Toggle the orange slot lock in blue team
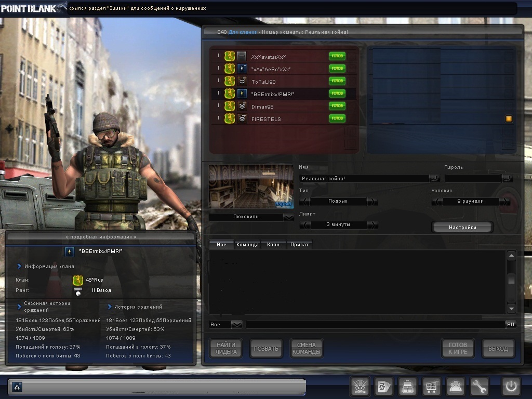The width and height of the screenshot is (532, 399). (x=509, y=119)
